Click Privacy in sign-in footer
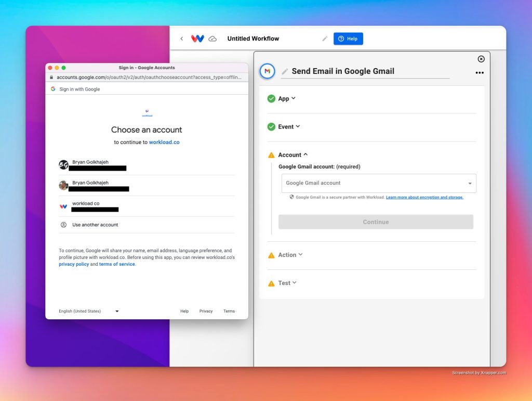 click(206, 311)
